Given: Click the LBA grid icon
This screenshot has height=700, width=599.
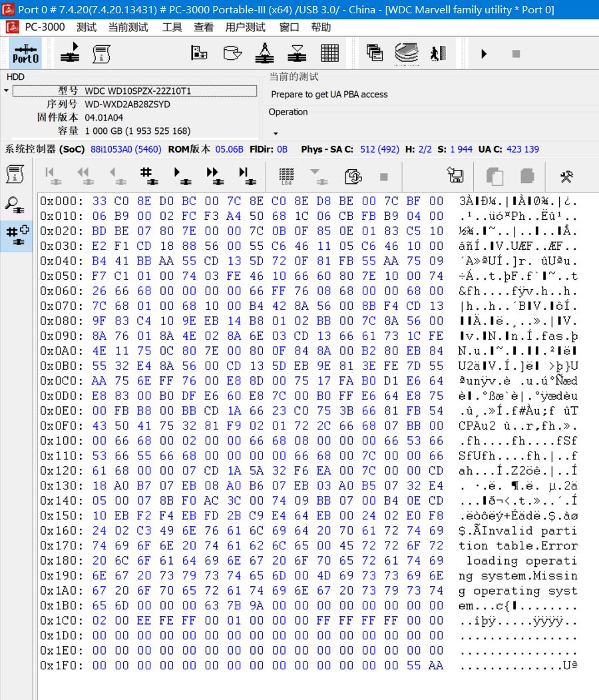Looking at the screenshot, I should (x=286, y=176).
